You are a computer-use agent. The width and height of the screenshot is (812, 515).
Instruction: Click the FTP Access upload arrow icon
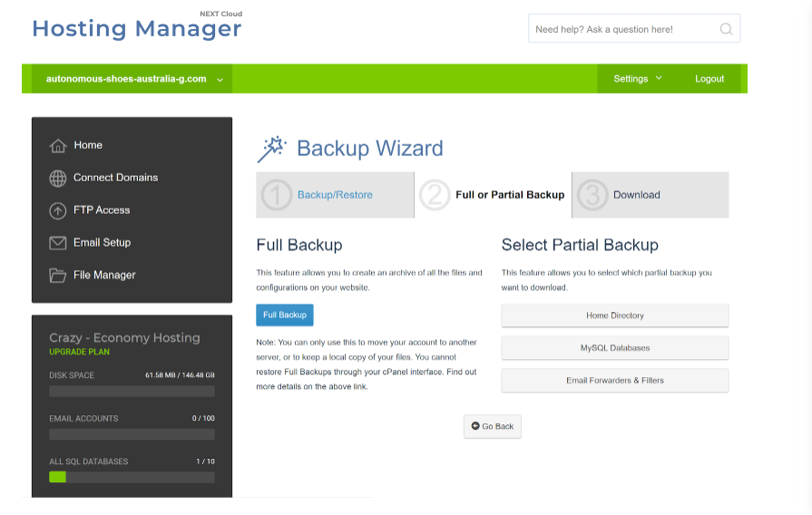[x=58, y=210]
